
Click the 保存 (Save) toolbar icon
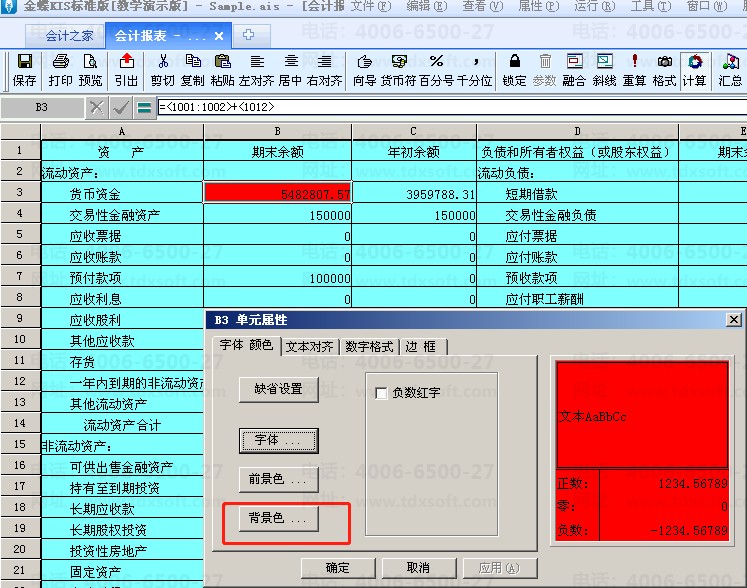[x=25, y=69]
